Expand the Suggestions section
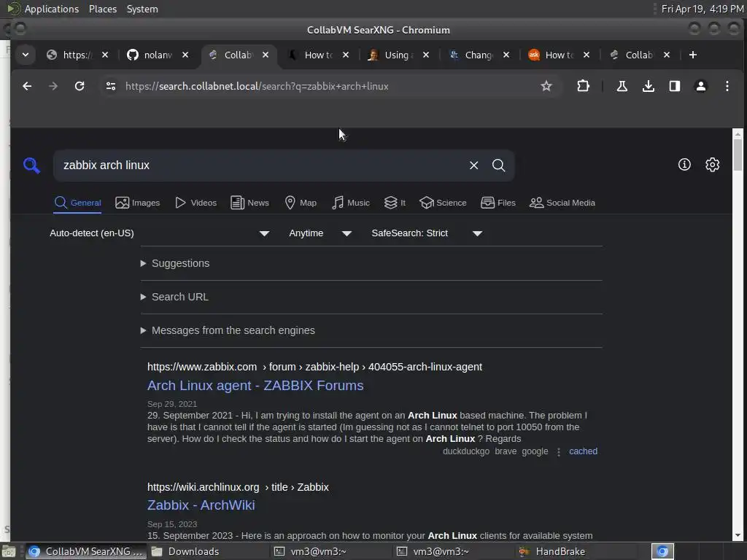This screenshot has width=747, height=560. [x=175, y=263]
